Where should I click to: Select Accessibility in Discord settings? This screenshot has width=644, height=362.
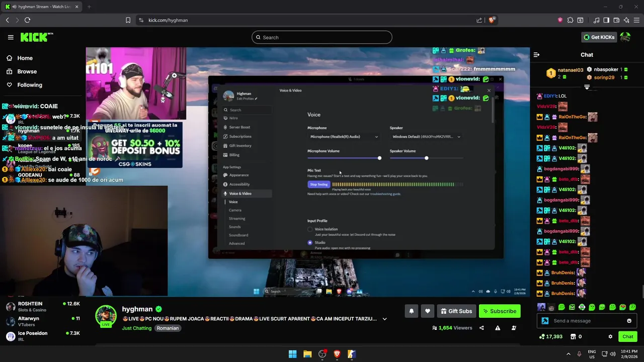[x=239, y=184]
